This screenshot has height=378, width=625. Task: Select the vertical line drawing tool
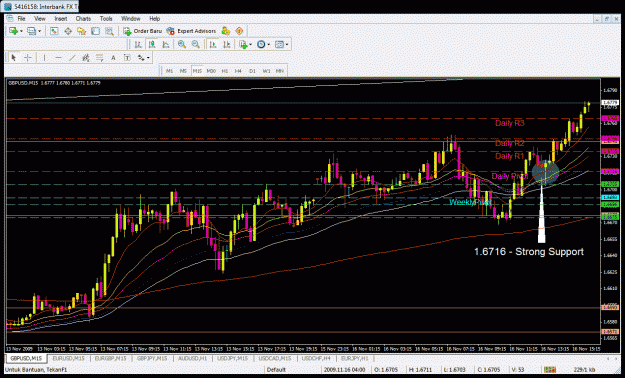click(44, 58)
